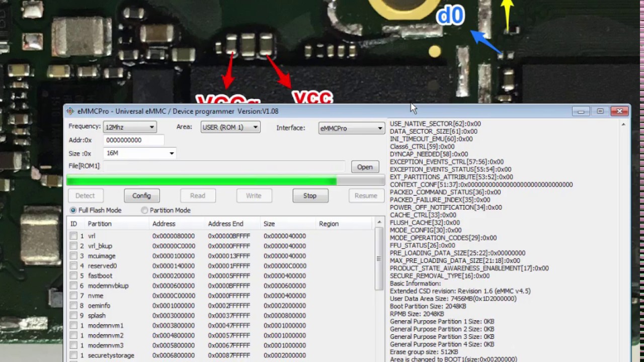Screen dimensions: 644x362
Task: Click the File[ROM1] path field
Action: (x=224, y=166)
